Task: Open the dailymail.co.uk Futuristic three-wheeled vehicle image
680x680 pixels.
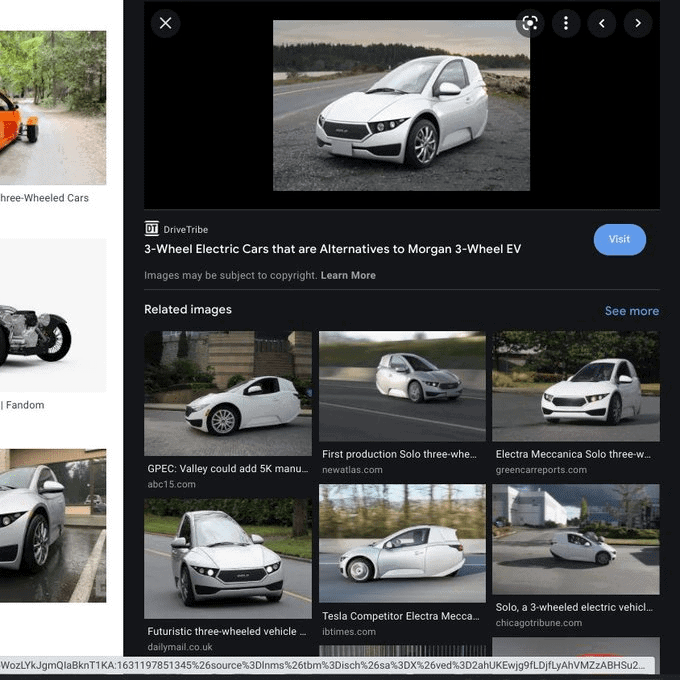Action: point(228,558)
